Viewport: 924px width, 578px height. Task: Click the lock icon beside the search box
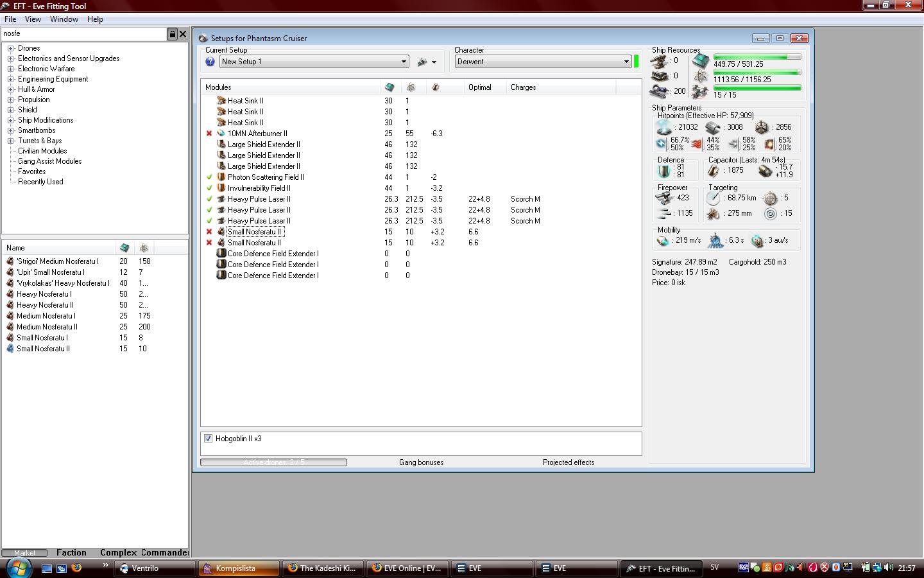coord(172,34)
